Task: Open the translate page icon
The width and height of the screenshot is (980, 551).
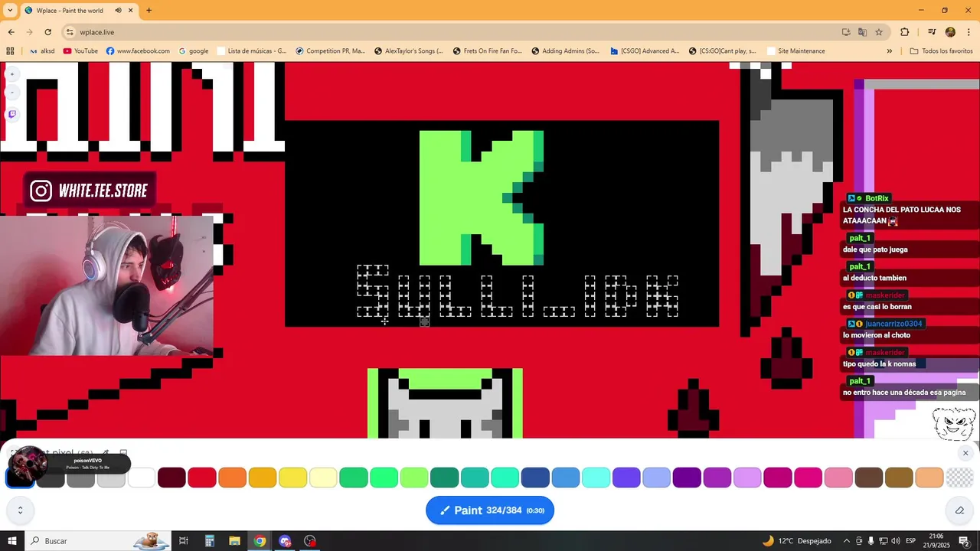Action: (x=862, y=32)
